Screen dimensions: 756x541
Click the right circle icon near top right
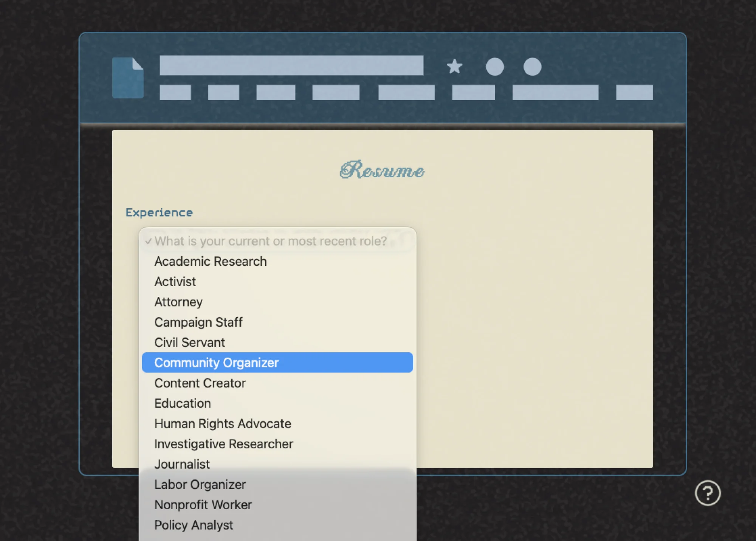pyautogui.click(x=531, y=67)
